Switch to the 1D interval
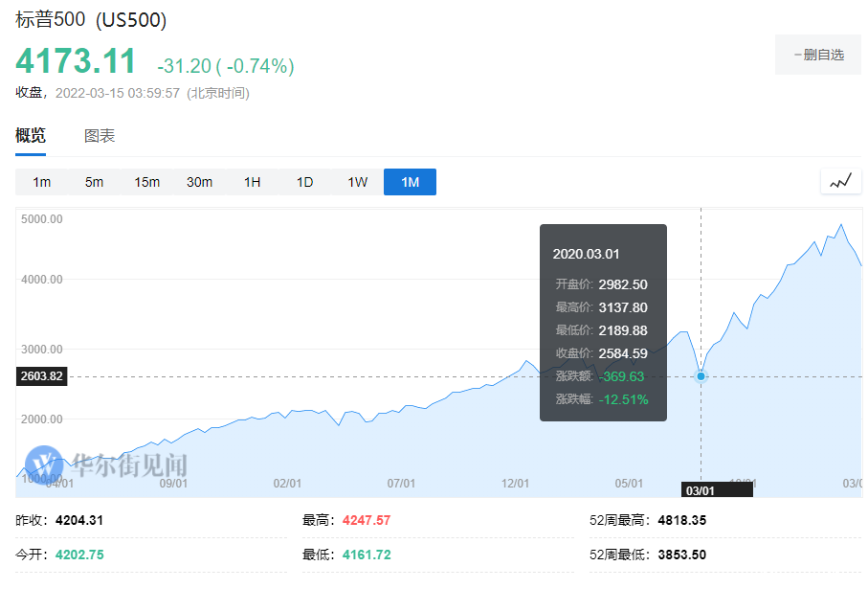Viewport: 868px width, 589px height. click(304, 182)
